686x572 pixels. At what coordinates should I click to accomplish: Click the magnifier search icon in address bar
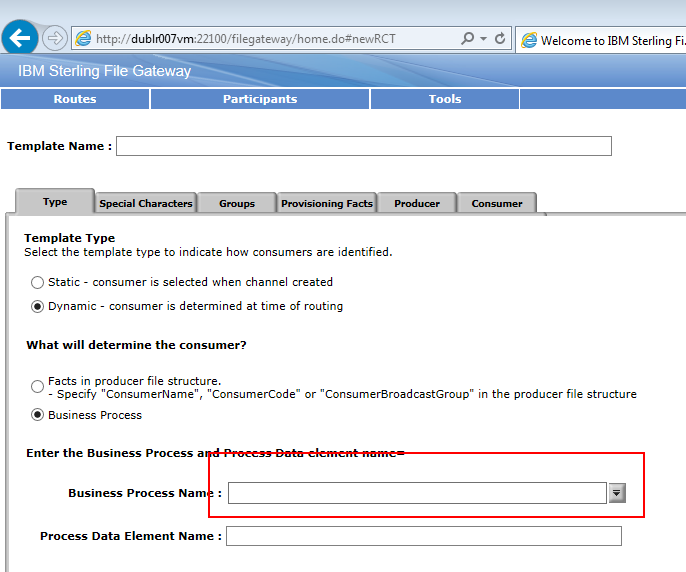[x=467, y=39]
